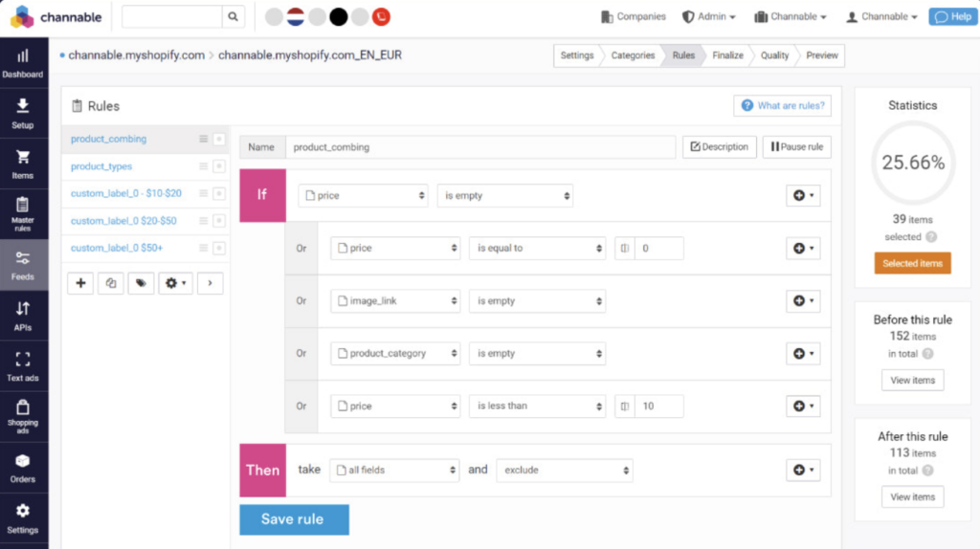
Task: Open the 'is less than' condition dropdown
Action: click(x=538, y=406)
